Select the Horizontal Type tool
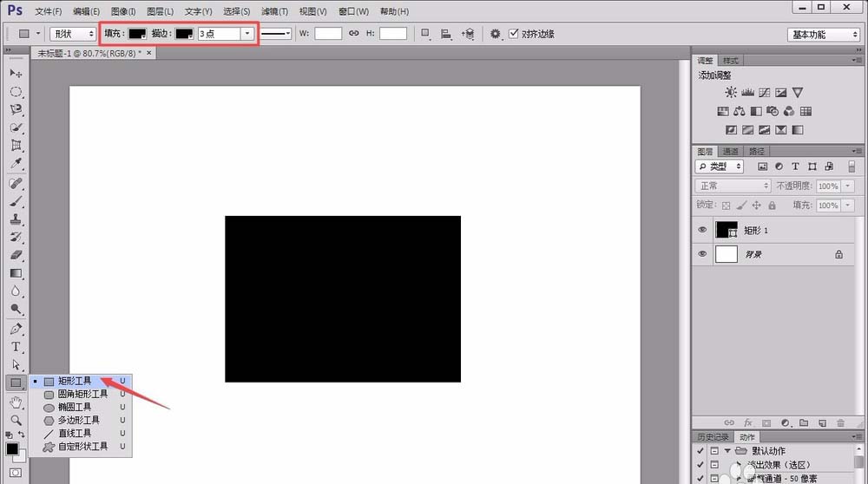The height and width of the screenshot is (484, 868). click(16, 347)
